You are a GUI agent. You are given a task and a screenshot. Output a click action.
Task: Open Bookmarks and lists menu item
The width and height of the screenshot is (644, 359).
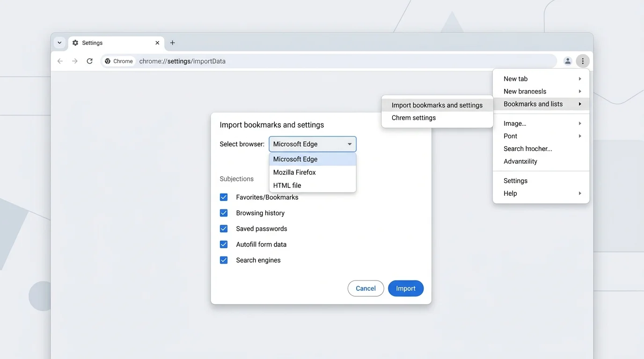pos(541,104)
